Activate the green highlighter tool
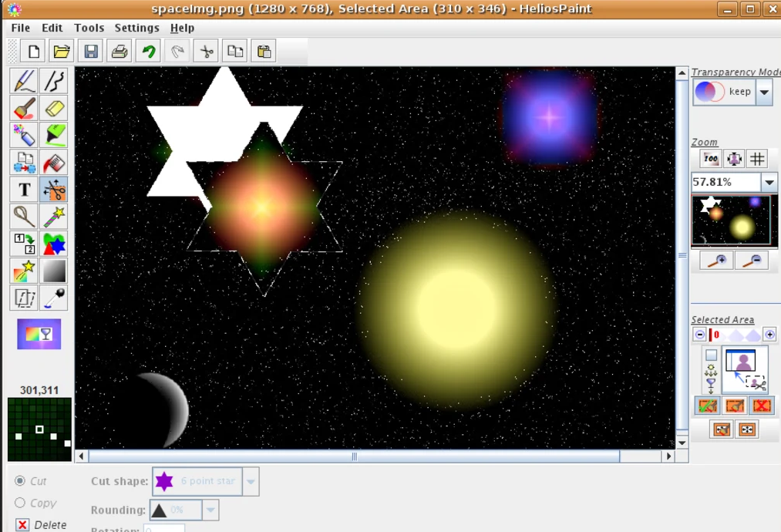This screenshot has width=781, height=532. 54,136
